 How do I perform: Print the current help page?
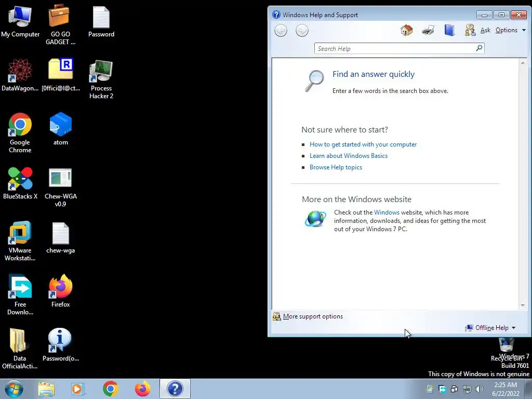coord(428,30)
